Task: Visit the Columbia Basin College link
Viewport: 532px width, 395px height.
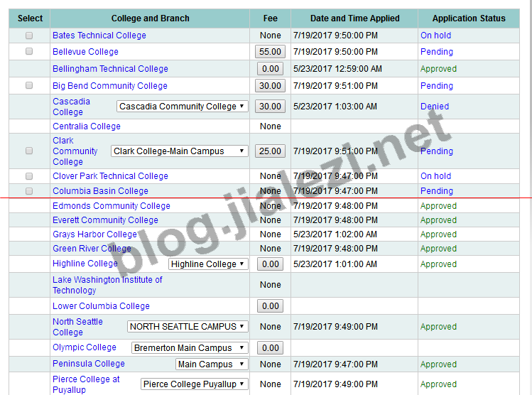Action: coord(100,190)
